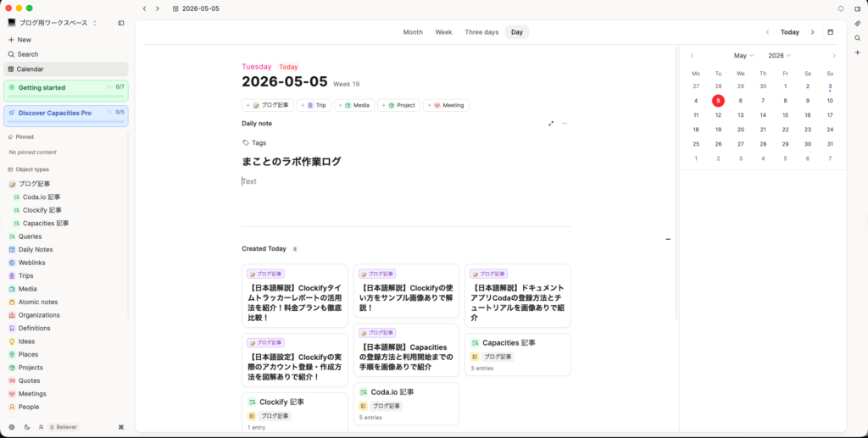Toggle the calendar panel button beside Today

coord(831,32)
